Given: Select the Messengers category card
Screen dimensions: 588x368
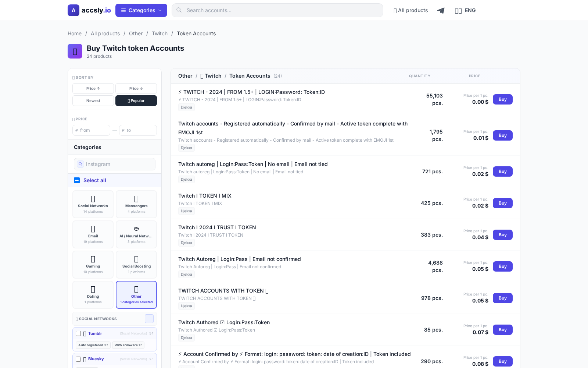Looking at the screenshot, I should (x=136, y=204).
